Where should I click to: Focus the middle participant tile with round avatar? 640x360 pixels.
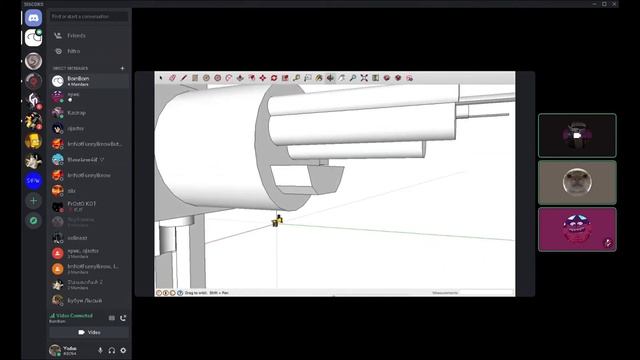pyautogui.click(x=577, y=182)
